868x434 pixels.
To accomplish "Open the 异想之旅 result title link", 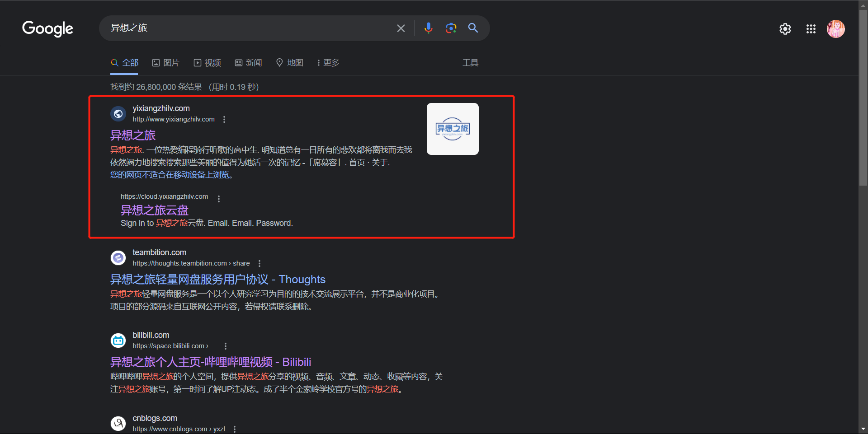I will (133, 135).
